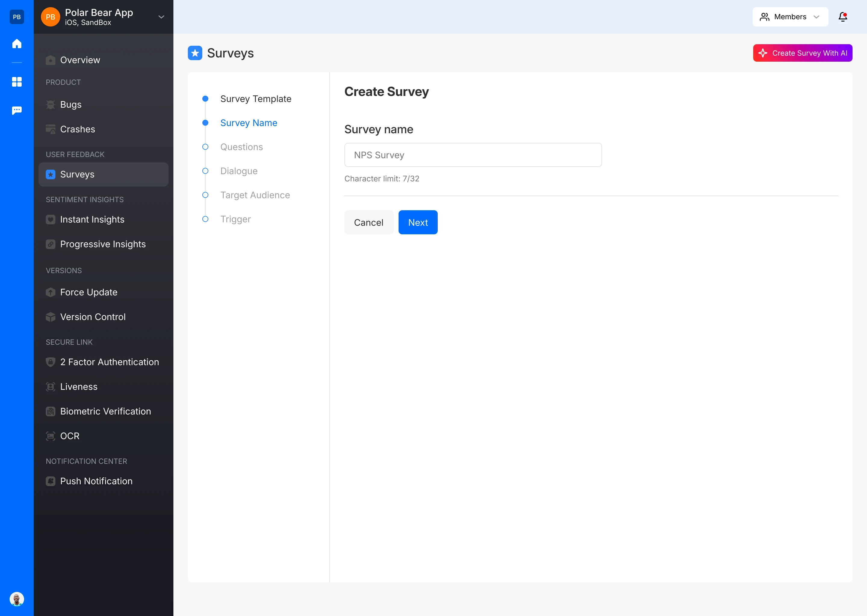The height and width of the screenshot is (616, 867).
Task: Cancel survey creation
Action: click(x=368, y=223)
